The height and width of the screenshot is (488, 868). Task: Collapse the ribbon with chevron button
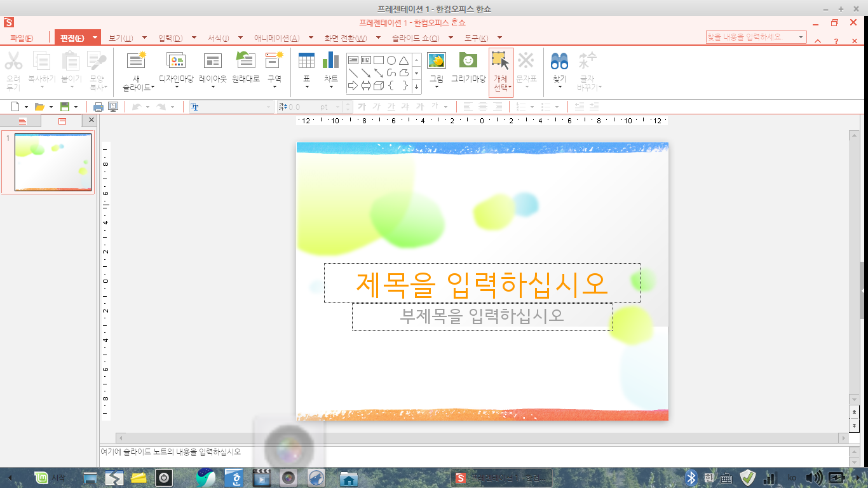click(818, 41)
